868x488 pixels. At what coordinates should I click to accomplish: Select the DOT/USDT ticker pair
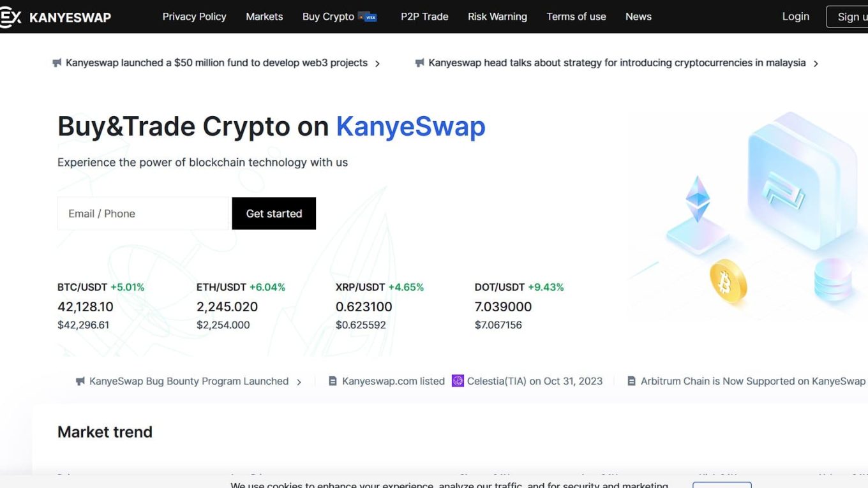(500, 287)
